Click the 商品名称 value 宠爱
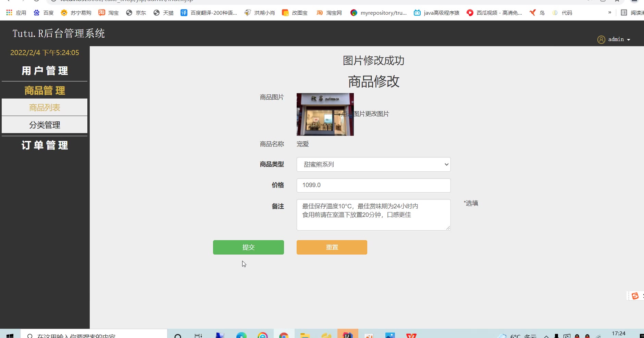 coord(303,144)
